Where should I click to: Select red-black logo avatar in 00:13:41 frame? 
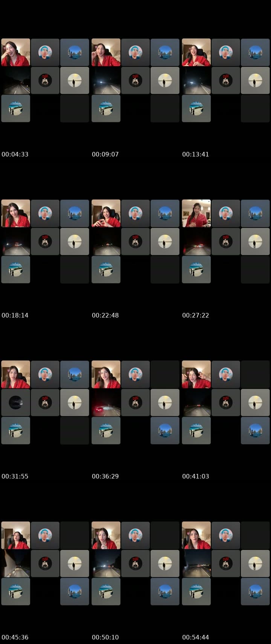pyautogui.click(x=226, y=80)
